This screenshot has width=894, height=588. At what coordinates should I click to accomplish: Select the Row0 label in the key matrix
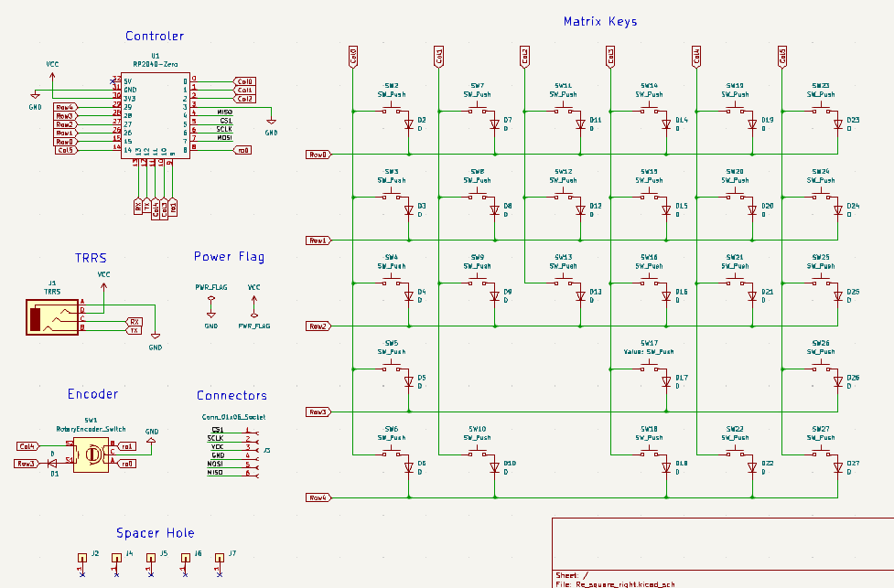[318, 155]
